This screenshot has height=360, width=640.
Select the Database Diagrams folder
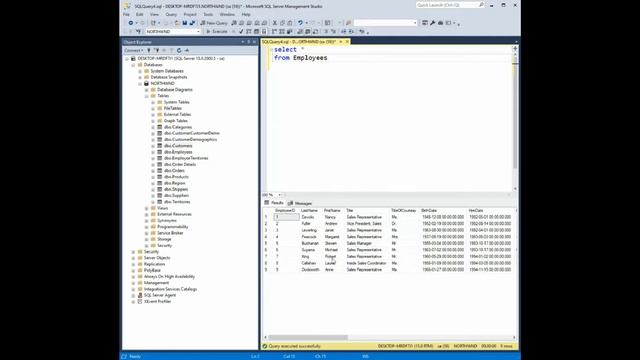175,90
